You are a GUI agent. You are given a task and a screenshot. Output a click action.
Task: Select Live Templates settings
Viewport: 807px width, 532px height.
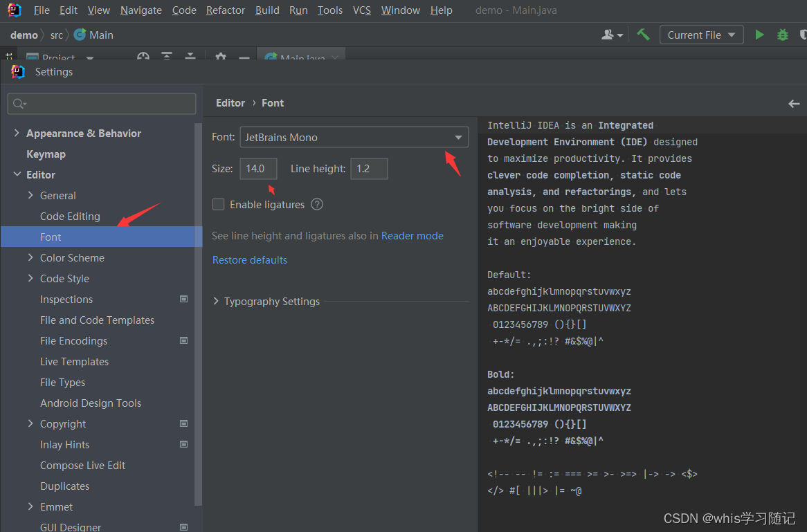pos(74,361)
